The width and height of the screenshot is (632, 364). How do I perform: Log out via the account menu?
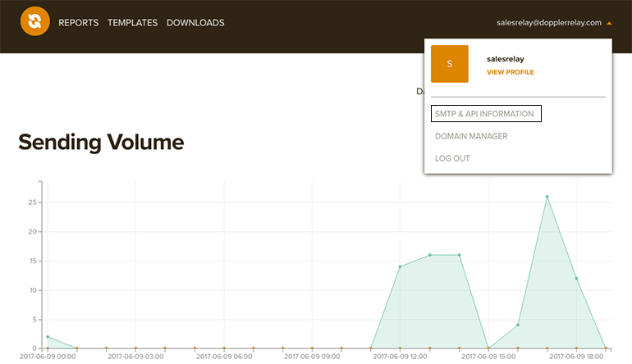coord(452,158)
